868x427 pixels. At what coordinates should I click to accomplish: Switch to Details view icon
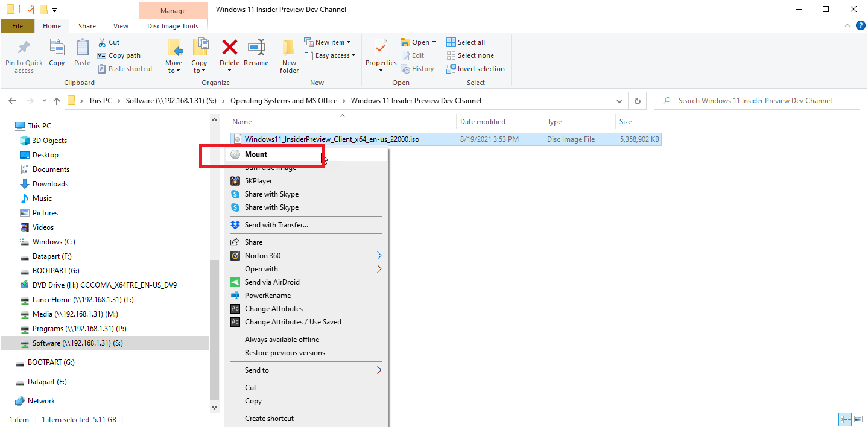coord(845,419)
